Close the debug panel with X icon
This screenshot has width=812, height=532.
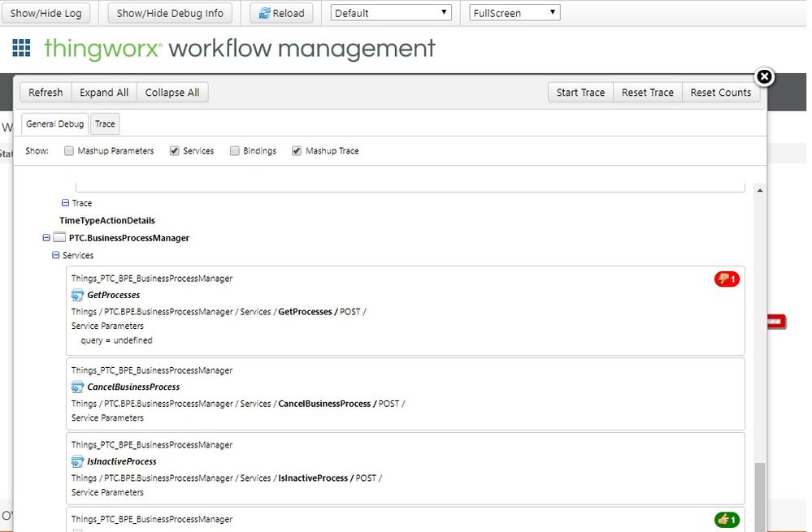click(x=764, y=76)
